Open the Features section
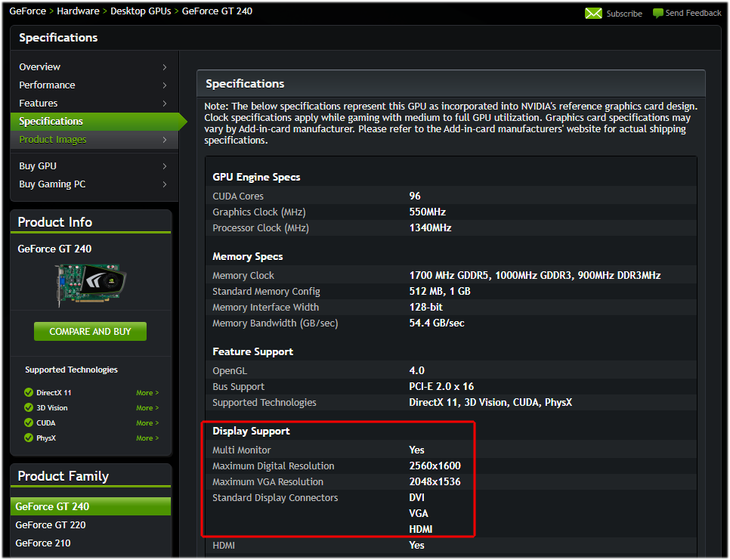 click(x=39, y=104)
